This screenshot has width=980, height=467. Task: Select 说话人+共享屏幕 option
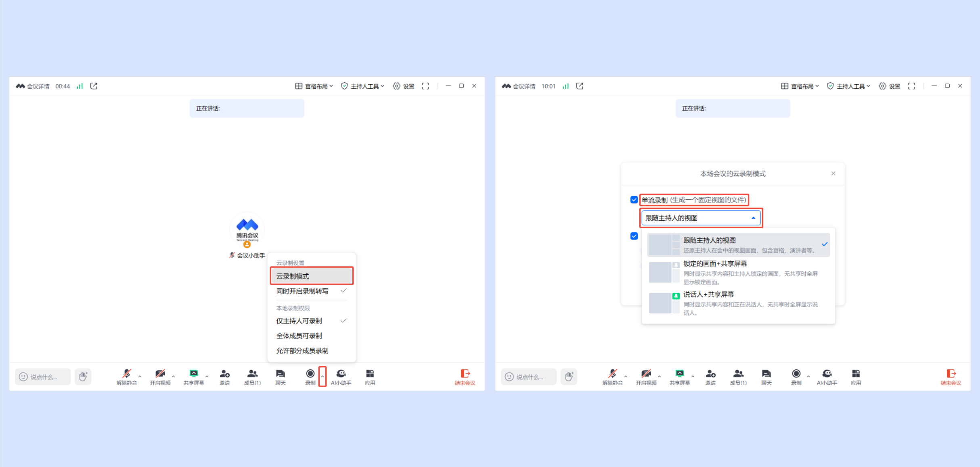point(738,303)
